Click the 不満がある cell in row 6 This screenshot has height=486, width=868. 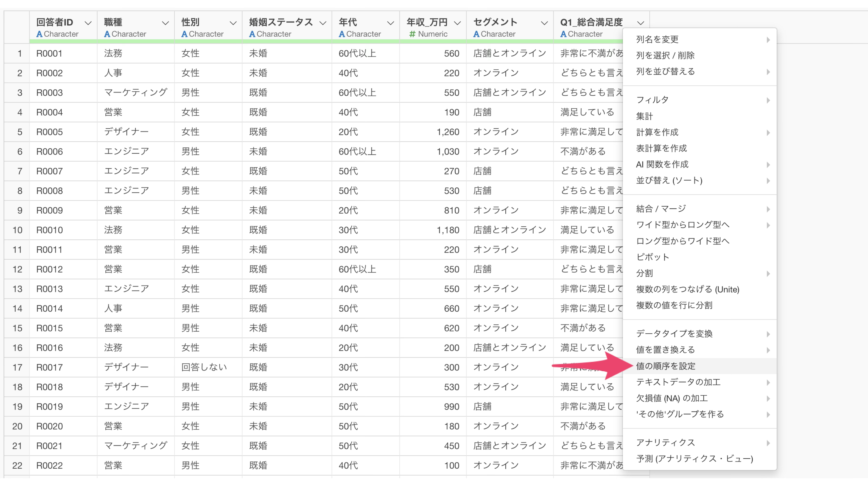tap(588, 151)
